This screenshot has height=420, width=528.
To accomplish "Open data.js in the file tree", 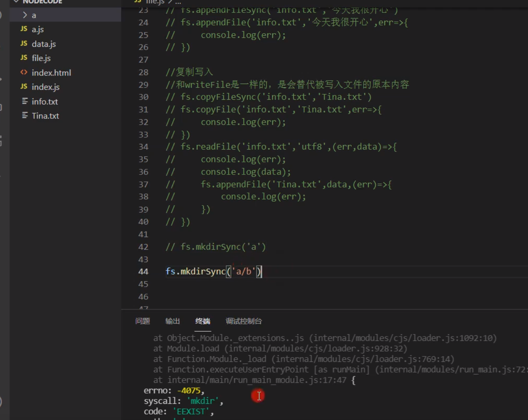I will tap(44, 44).
